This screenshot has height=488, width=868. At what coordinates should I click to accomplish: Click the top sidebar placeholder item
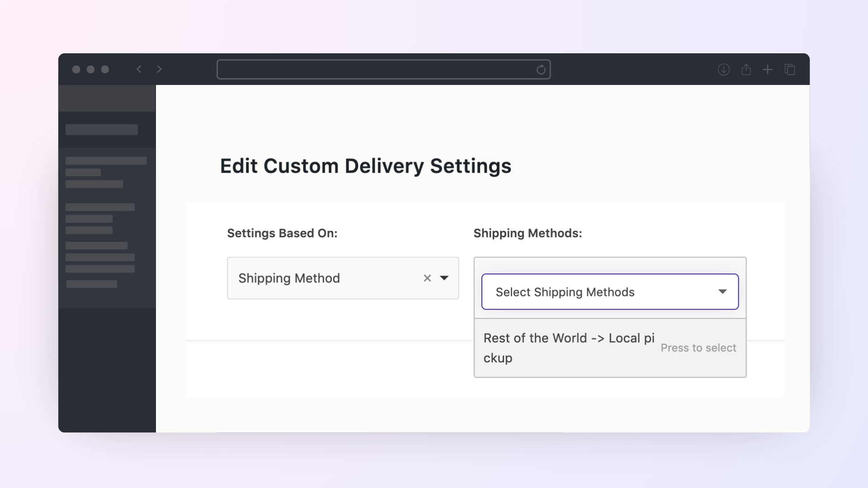pyautogui.click(x=102, y=130)
